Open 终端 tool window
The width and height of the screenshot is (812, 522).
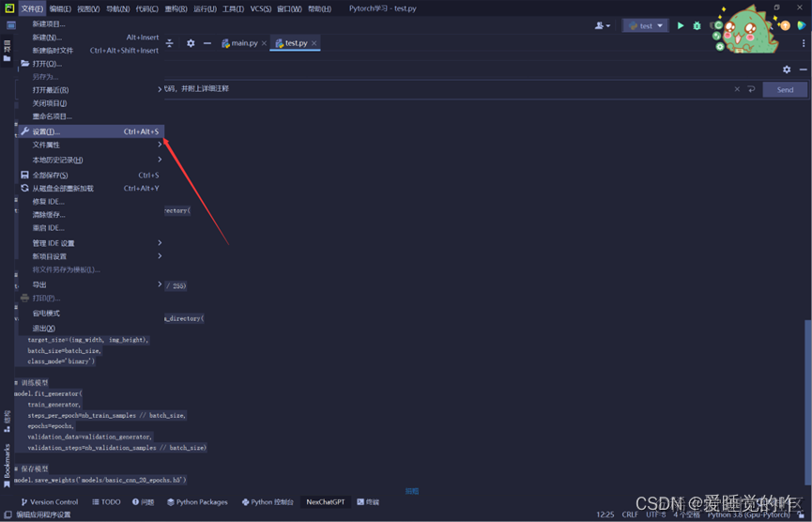pyautogui.click(x=368, y=501)
